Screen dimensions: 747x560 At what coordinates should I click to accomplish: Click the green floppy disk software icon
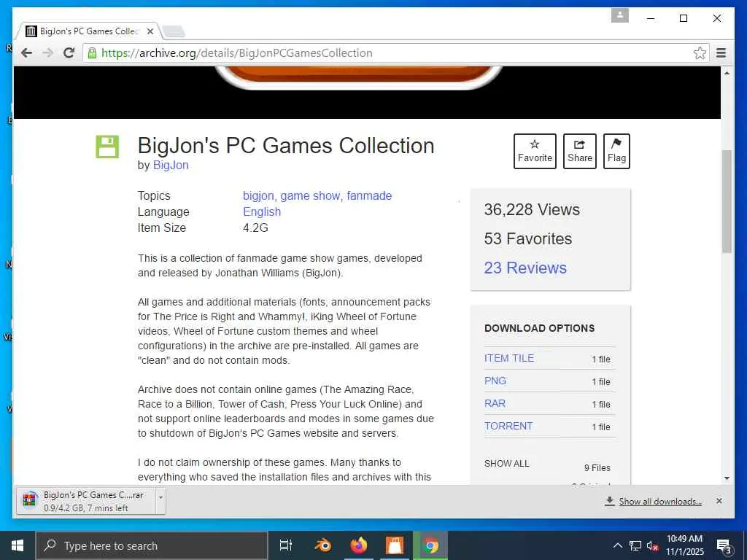(x=107, y=147)
